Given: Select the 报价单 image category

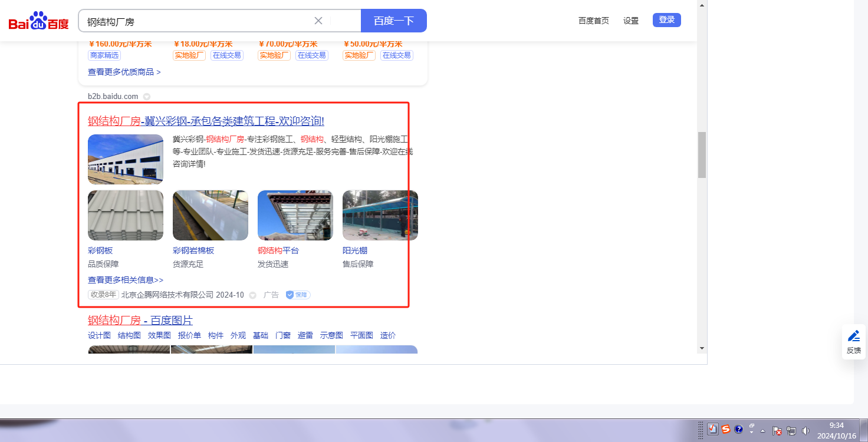Looking at the screenshot, I should 189,335.
